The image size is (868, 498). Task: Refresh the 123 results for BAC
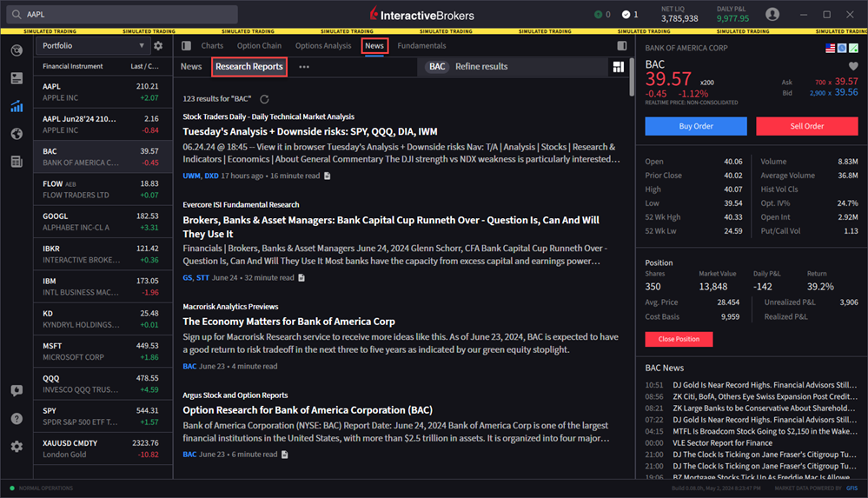(265, 99)
